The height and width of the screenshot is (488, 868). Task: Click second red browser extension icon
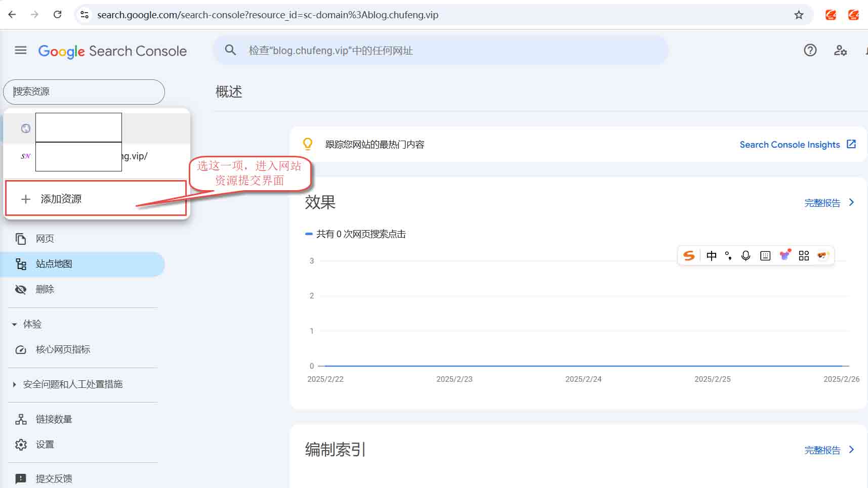[x=853, y=15]
